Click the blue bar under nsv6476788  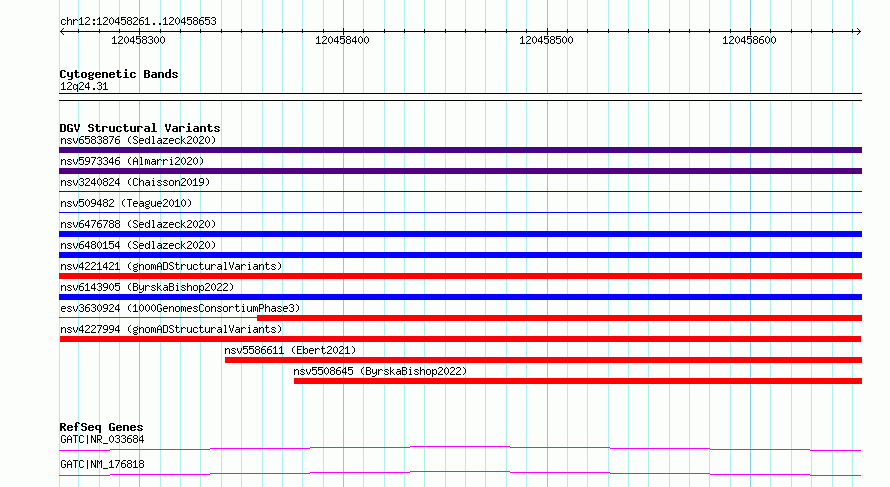[x=460, y=234]
